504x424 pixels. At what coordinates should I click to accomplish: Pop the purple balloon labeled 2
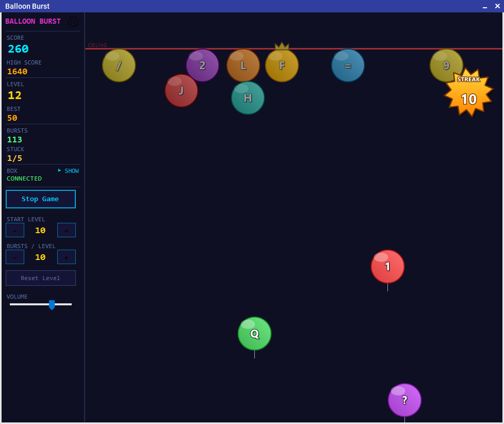[203, 66]
